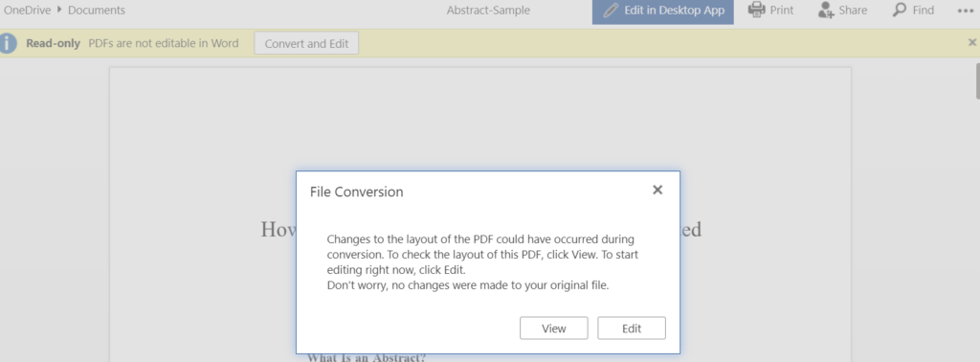Click the Convert and Edit button
This screenshot has width=980, height=362.
pyautogui.click(x=306, y=44)
